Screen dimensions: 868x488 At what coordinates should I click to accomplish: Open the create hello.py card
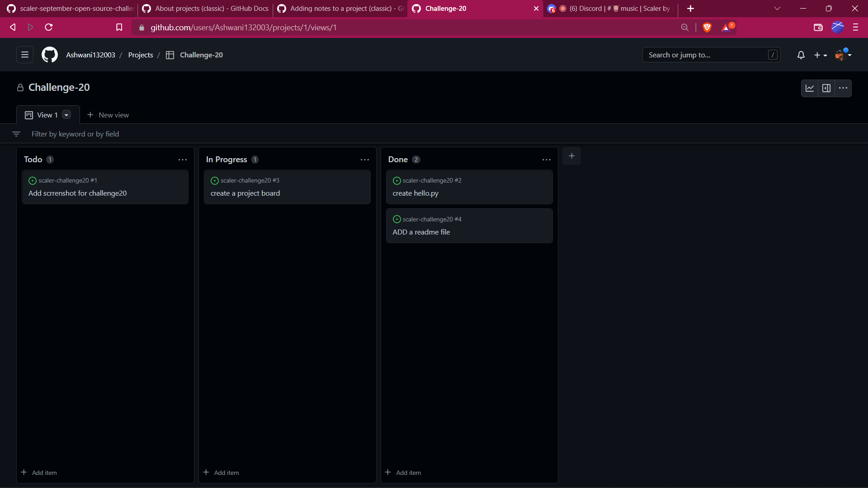click(x=415, y=193)
